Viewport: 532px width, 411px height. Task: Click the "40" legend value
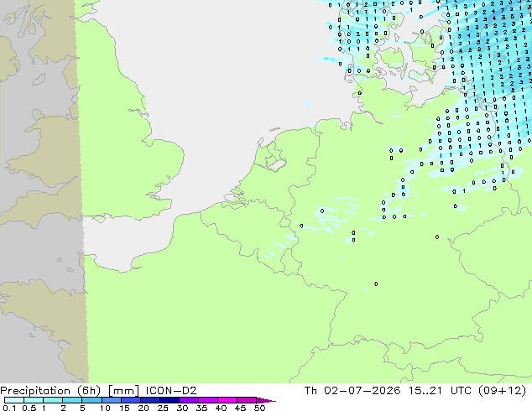pyautogui.click(x=222, y=408)
